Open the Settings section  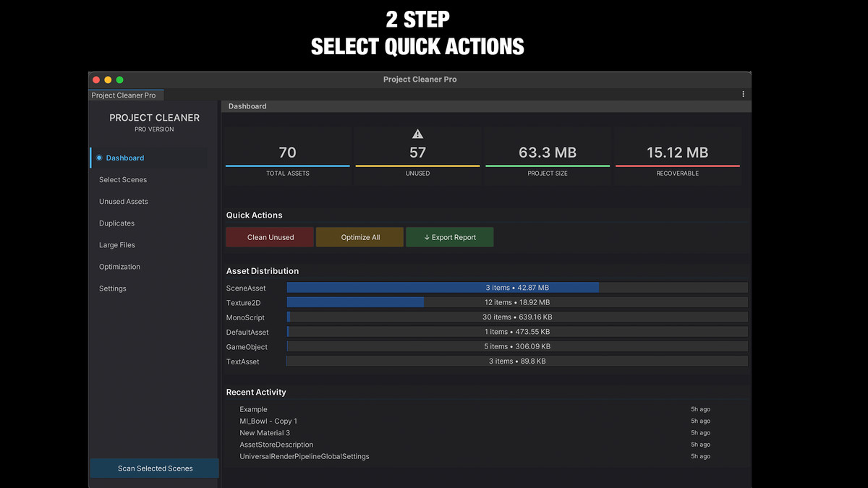112,288
